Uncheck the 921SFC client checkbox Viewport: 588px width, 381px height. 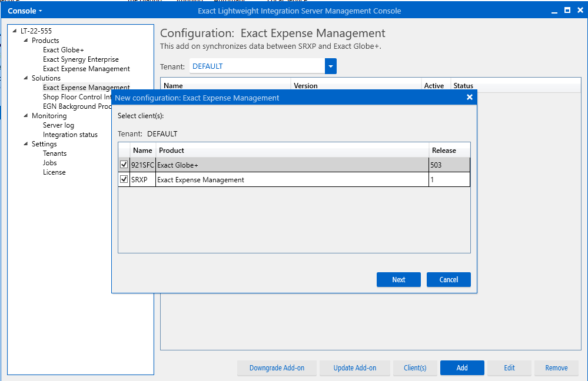coord(124,165)
